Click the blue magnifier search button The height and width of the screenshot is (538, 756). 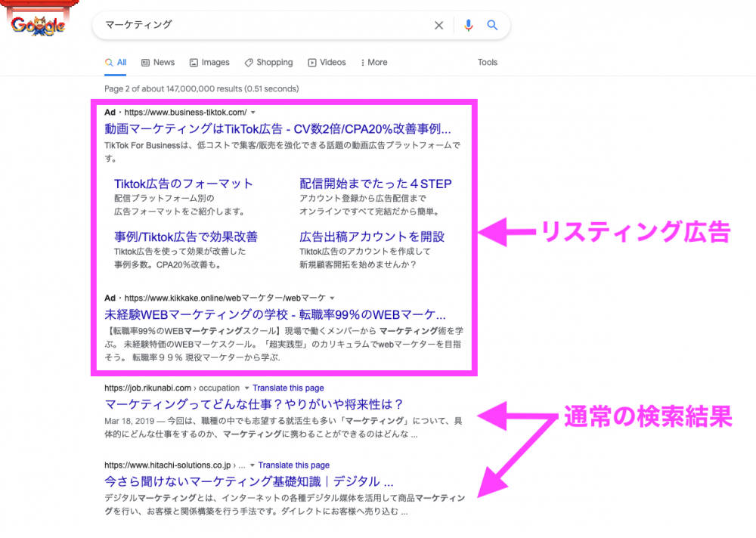(x=492, y=25)
